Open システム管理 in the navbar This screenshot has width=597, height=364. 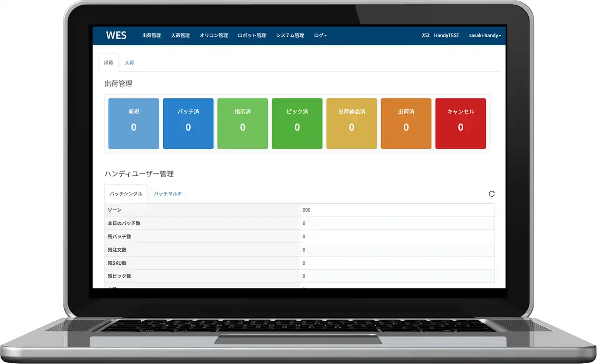point(290,35)
